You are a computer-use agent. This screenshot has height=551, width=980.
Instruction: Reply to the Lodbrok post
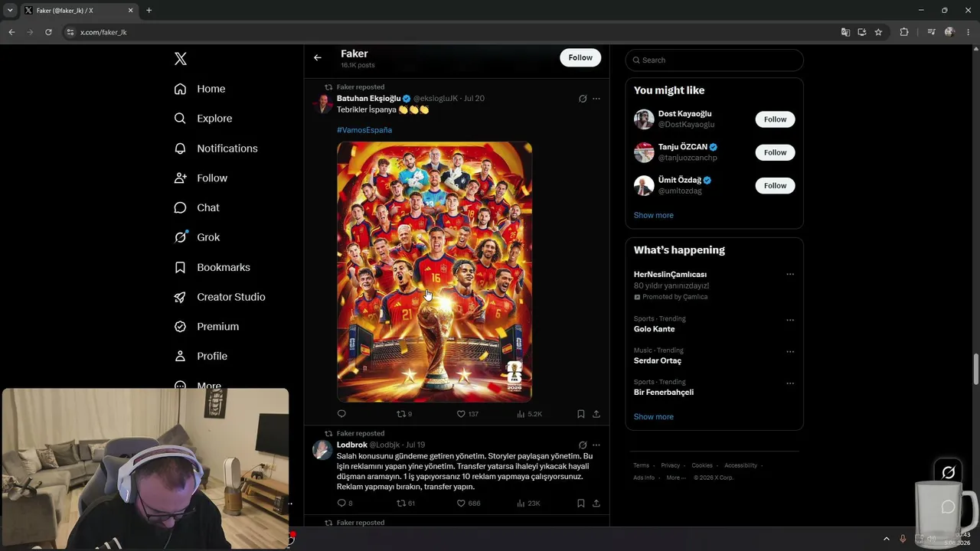pos(345,504)
